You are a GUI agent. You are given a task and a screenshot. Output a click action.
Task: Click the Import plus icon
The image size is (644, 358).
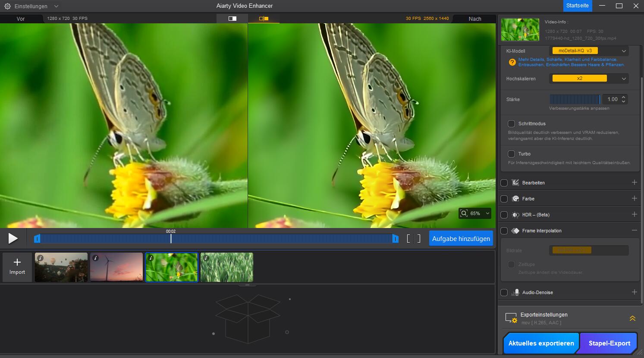[17, 262]
